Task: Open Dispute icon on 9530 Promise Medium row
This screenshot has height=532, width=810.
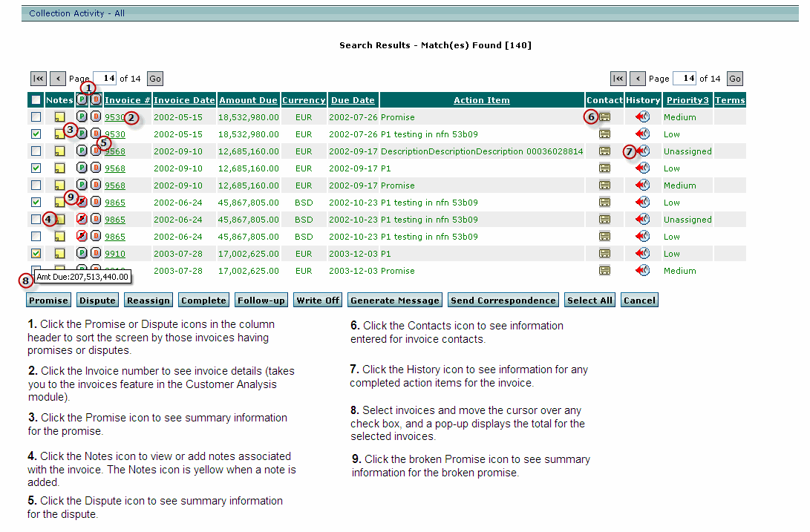Action: [96, 116]
